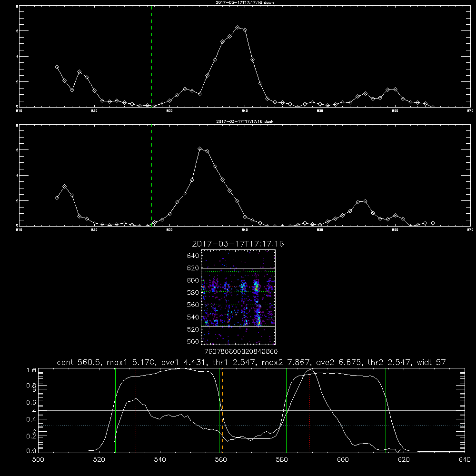Click the '640' x-axis label of the bottom plot
The width and height of the screenshot is (476, 476).
click(465, 459)
